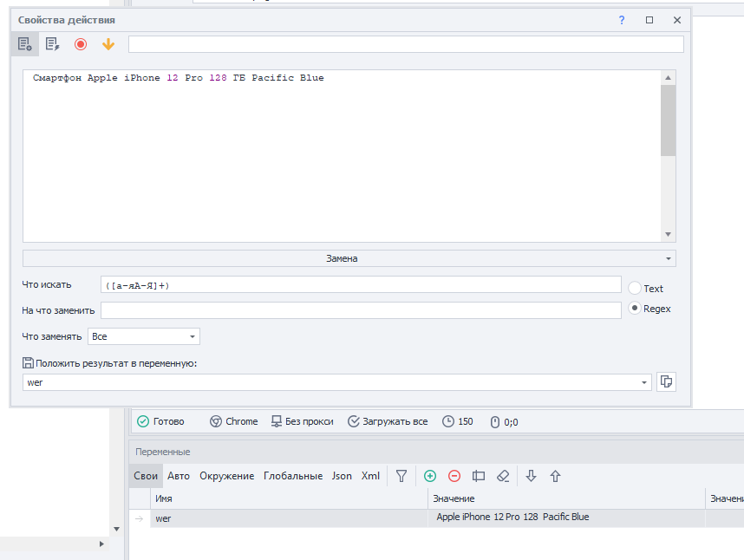The image size is (744, 560).
Task: Switch to the Авто variables tab
Action: click(179, 476)
